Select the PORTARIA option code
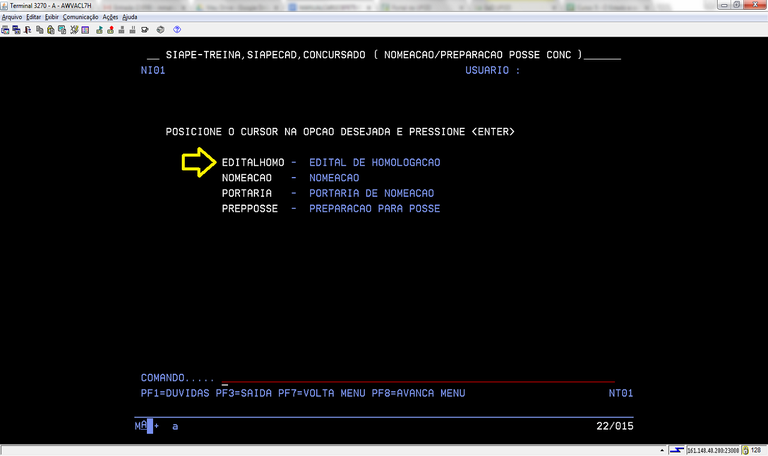The image size is (768, 456). pyautogui.click(x=246, y=193)
